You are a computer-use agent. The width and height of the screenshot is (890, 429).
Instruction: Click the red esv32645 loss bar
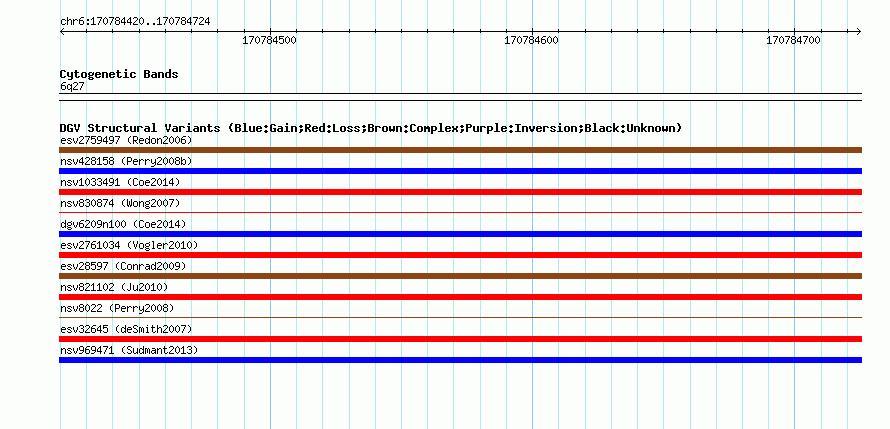pos(460,339)
